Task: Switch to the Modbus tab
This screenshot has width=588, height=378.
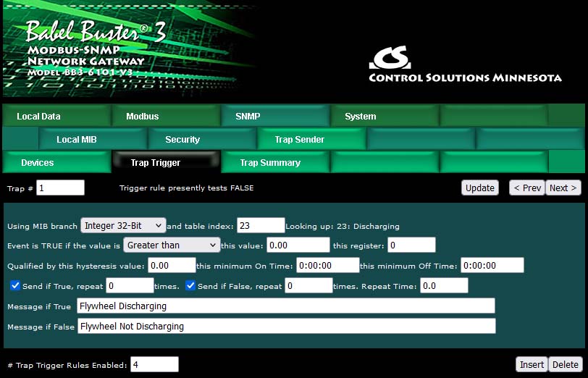Action: coord(142,116)
